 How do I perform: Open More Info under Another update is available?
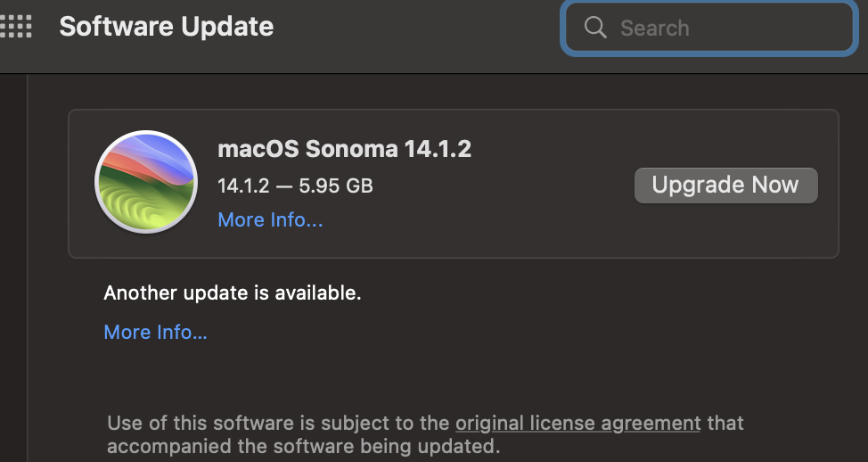(155, 332)
